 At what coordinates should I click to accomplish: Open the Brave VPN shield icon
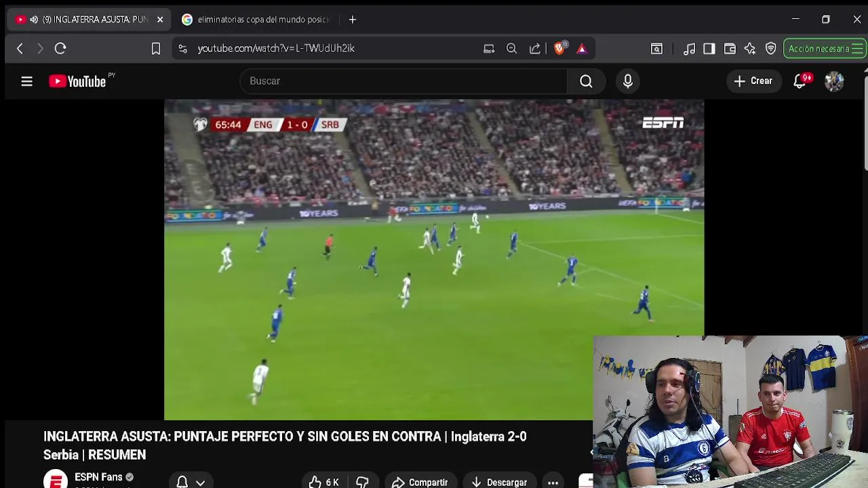[x=771, y=48]
